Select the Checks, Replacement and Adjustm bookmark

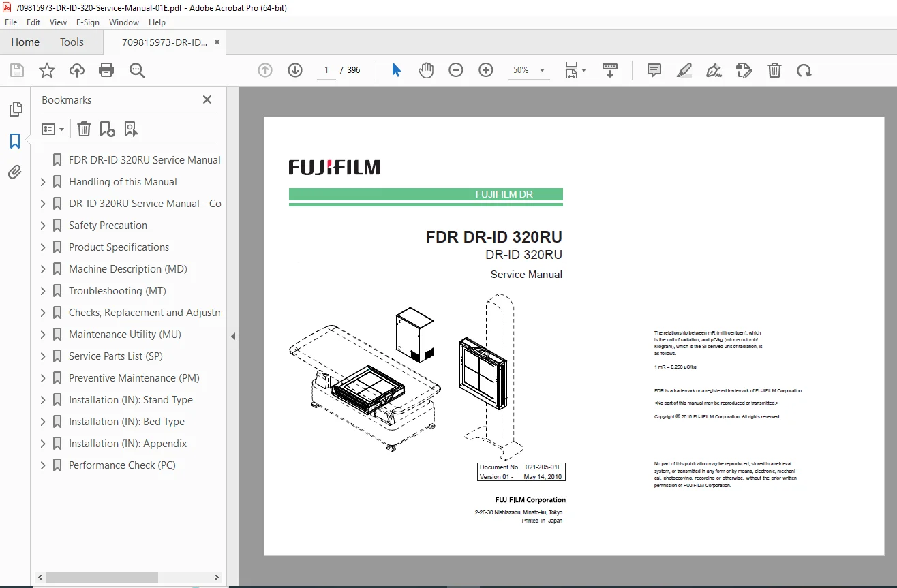pos(145,313)
